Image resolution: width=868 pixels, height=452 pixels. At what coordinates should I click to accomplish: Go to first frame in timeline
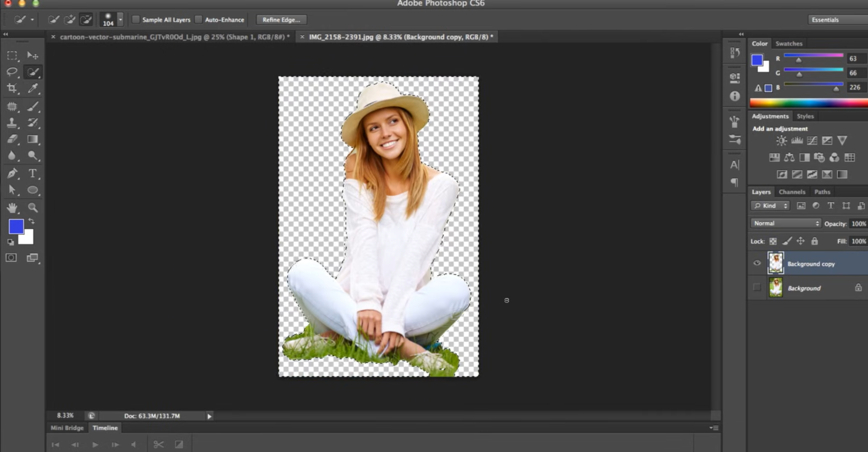coord(55,444)
